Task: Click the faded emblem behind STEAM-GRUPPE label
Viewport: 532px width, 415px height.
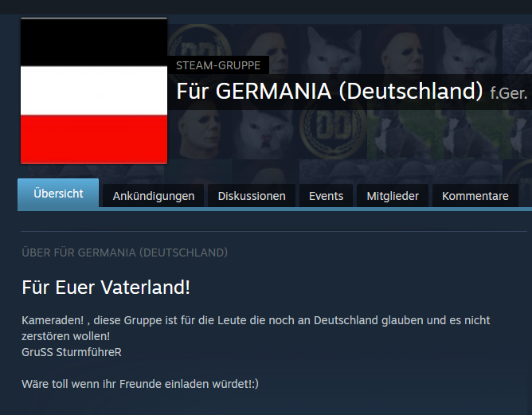Action: (200, 42)
